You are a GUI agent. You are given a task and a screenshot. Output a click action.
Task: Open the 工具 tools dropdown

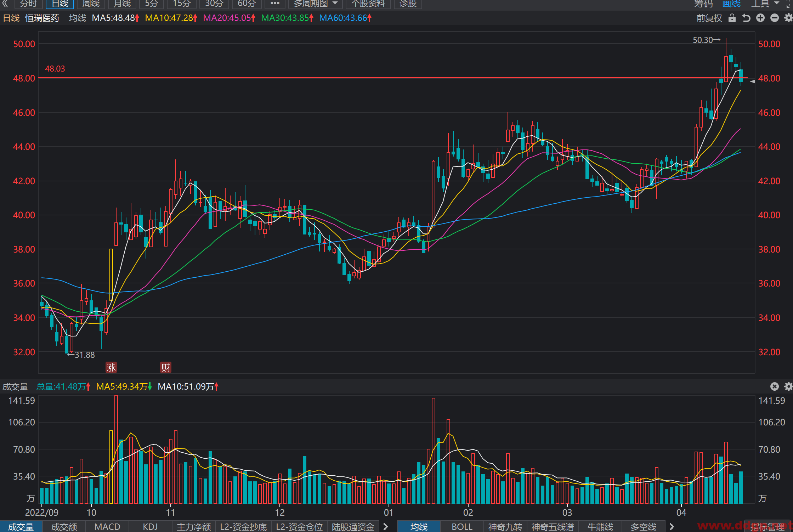pos(765,4)
